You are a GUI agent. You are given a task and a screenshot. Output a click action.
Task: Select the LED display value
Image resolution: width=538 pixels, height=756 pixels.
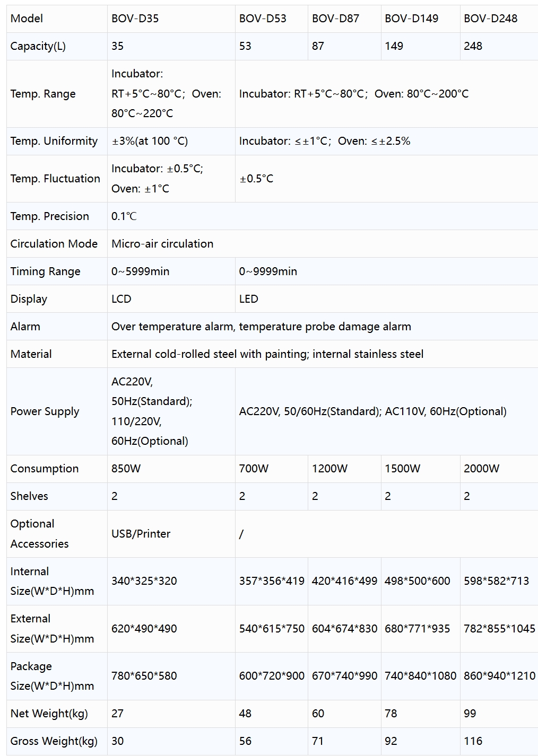coord(248,299)
